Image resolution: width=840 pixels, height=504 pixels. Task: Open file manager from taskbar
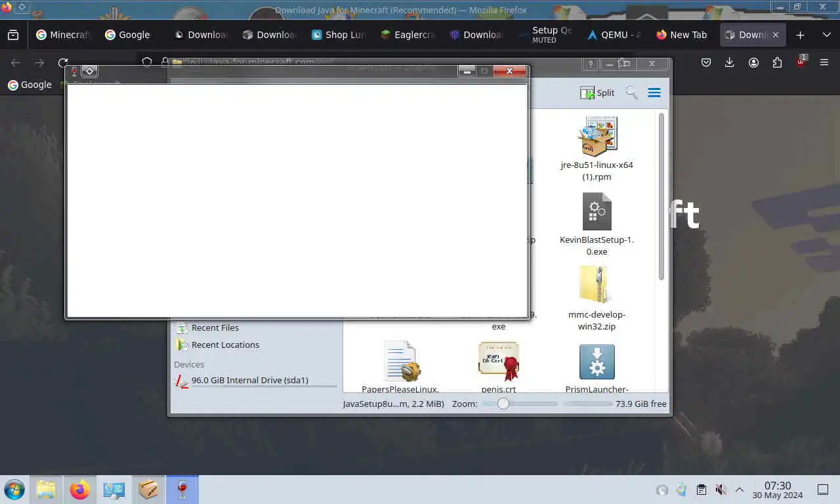tap(45, 490)
